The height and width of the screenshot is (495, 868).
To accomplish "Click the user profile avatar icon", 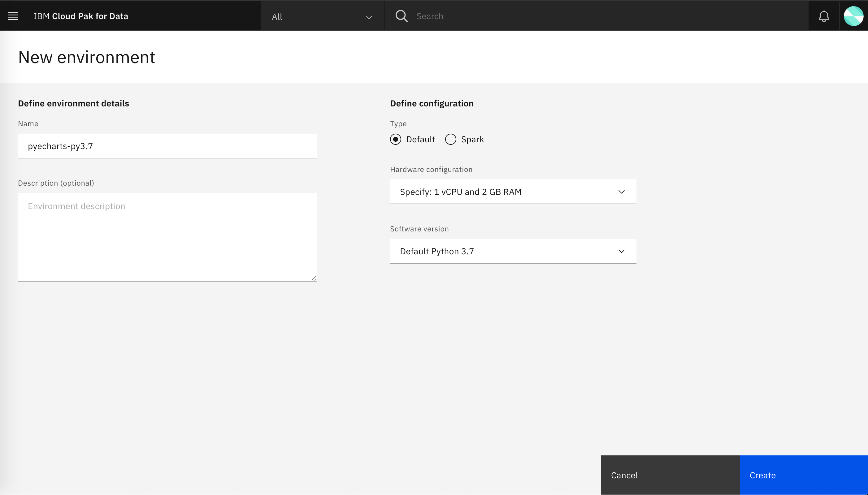I will click(853, 16).
